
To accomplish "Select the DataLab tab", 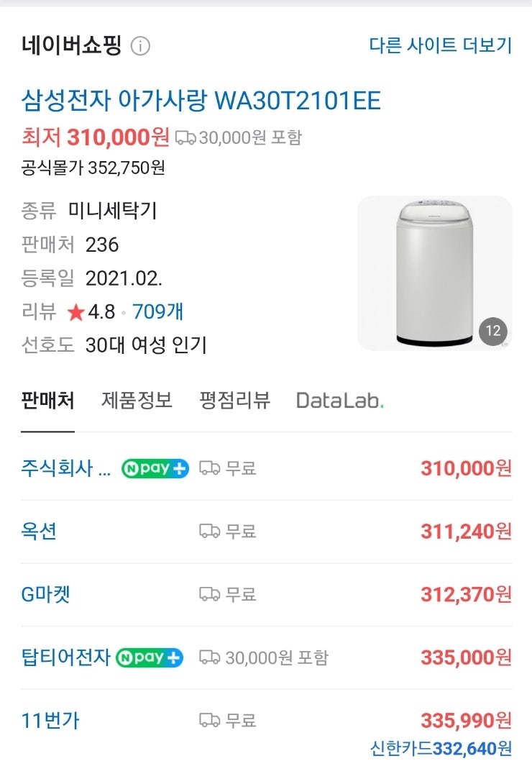I will (340, 401).
